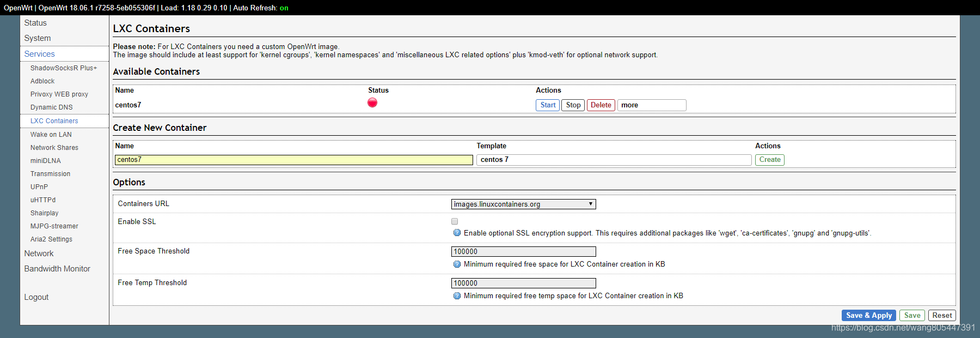
Task: Open the Services menu
Action: [39, 54]
